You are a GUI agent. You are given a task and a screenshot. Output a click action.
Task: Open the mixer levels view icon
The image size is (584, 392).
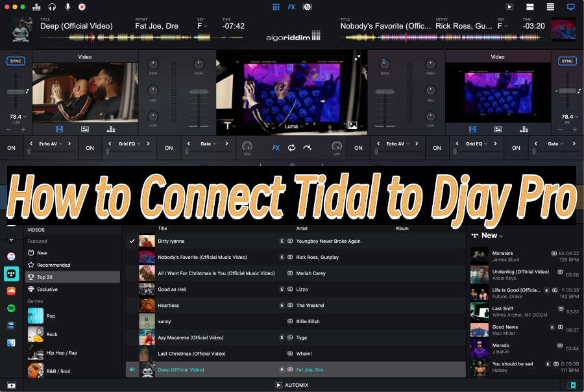36,7
